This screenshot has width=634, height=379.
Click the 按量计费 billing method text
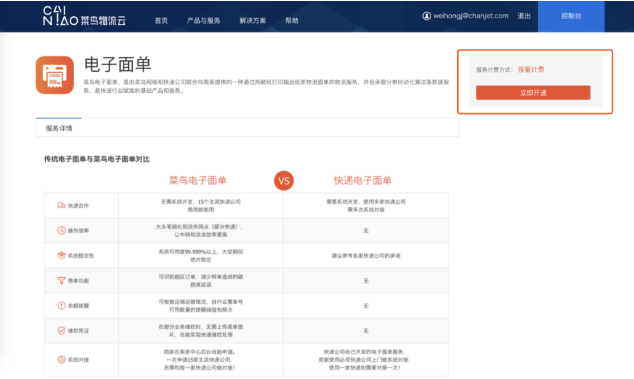point(531,70)
